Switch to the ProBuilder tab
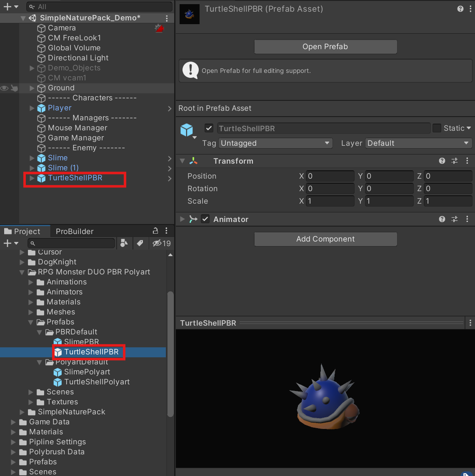 [75, 231]
